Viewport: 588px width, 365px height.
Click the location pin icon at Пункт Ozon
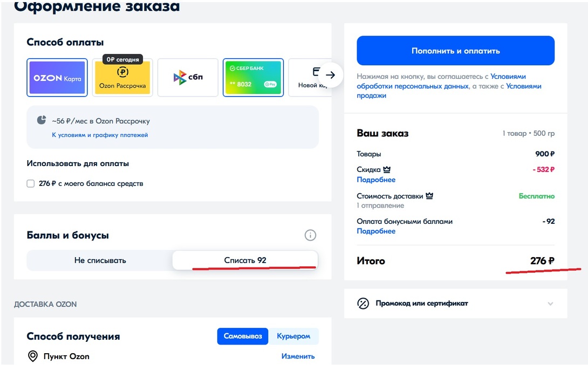(x=33, y=356)
